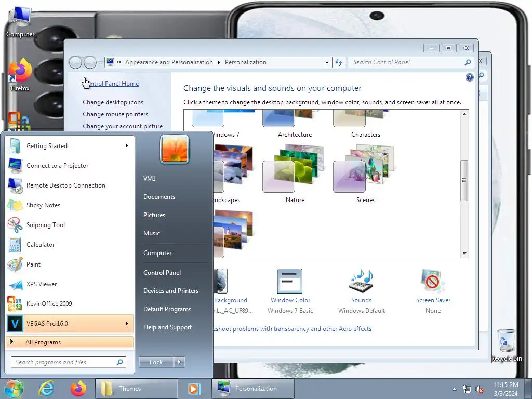This screenshot has height=399, width=532.
Task: Open the Screen Saver settings icon
Action: (433, 281)
